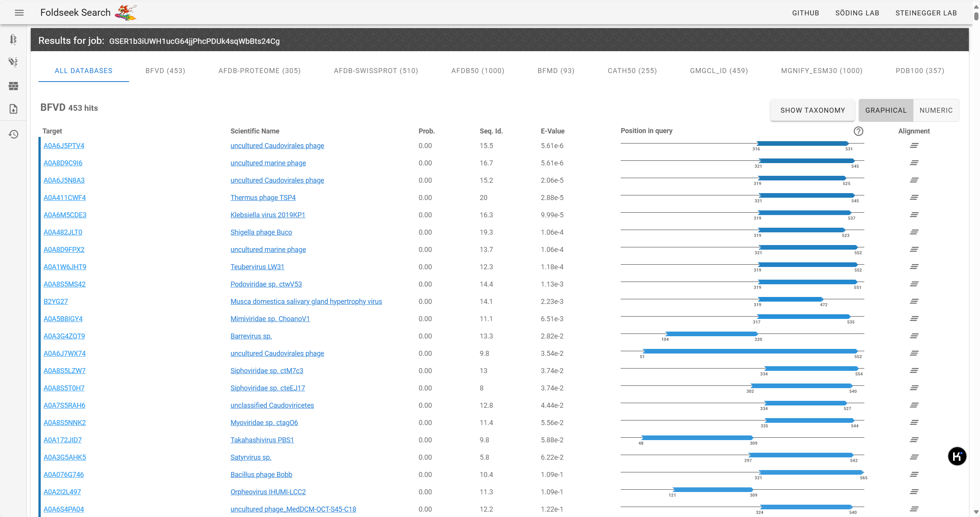Viewport: 980px width, 517px height.
Task: Click the multimer protein search sidebar icon
Action: click(x=13, y=62)
